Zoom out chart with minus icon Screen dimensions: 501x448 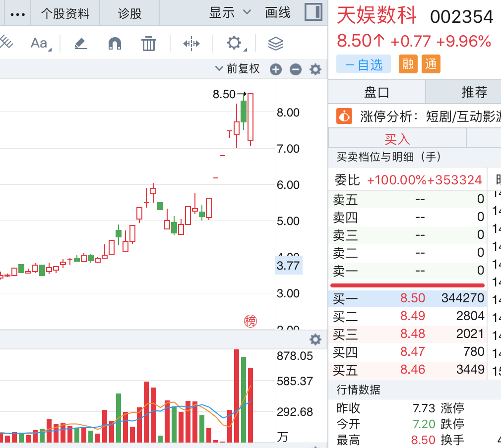[x=296, y=70]
